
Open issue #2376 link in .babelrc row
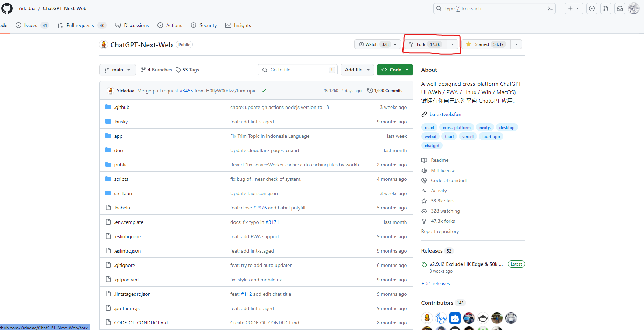point(260,208)
